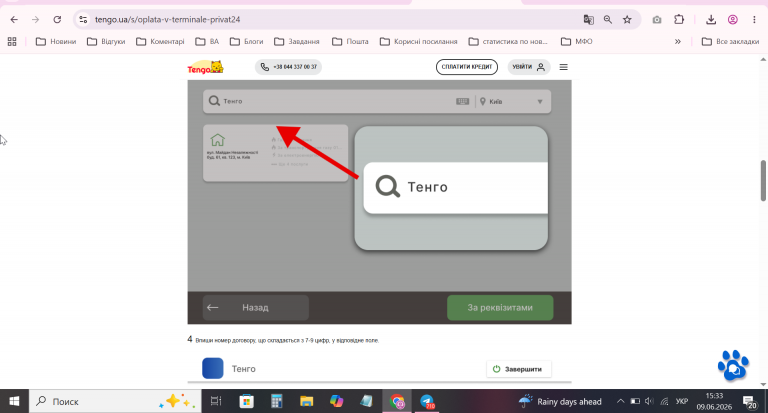Open the Chrome three-dot menu
This screenshot has width=768, height=413.
click(x=754, y=20)
